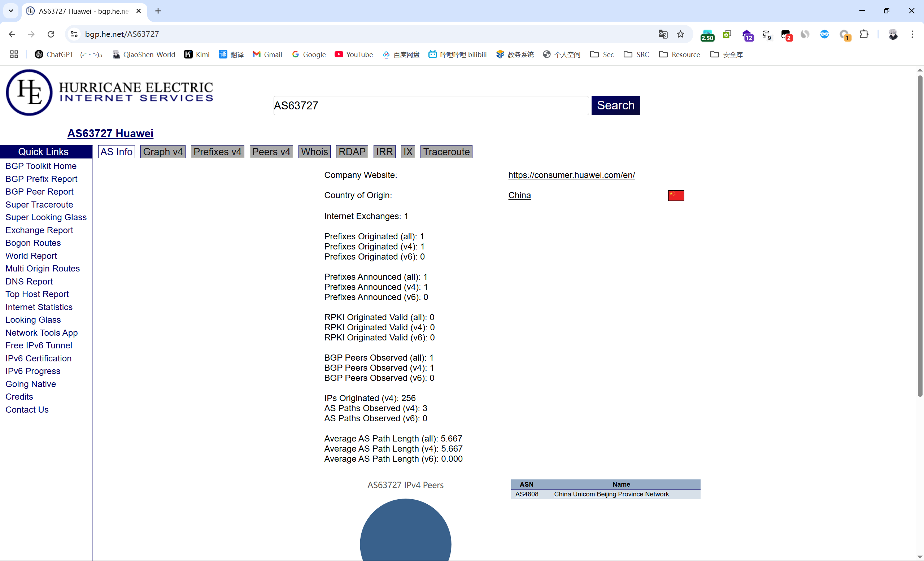Open the Chrome extensions puzzle icon
Screen dimensions: 924x561
[864, 34]
